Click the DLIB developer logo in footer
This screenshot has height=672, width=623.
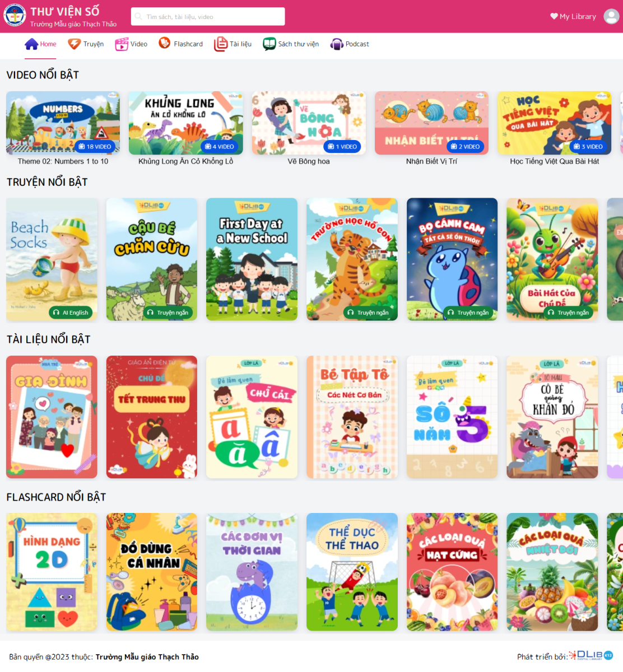591,655
